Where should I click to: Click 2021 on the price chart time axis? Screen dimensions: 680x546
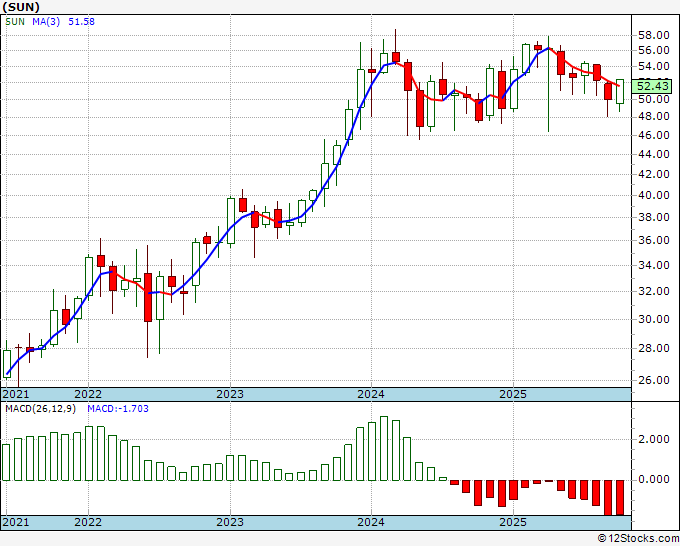pos(16,394)
